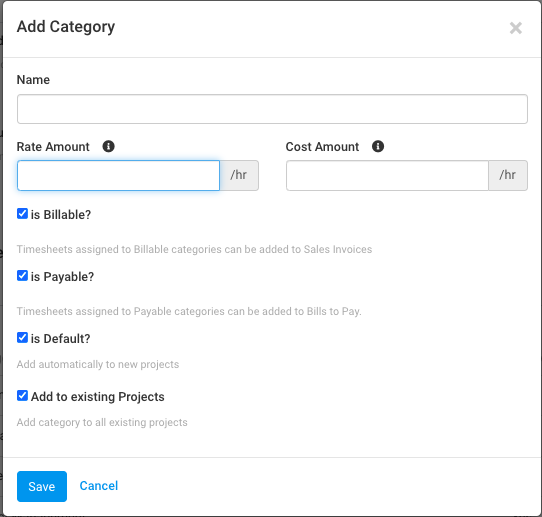Image resolution: width=542 pixels, height=517 pixels.
Task: Click the /hr suffix of Rate Amount
Action: click(x=239, y=176)
